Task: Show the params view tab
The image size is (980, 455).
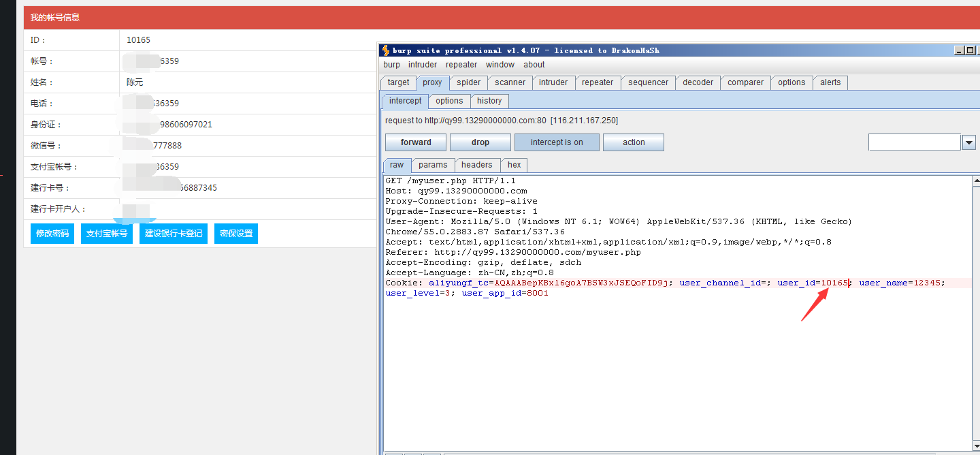Action: click(x=433, y=165)
